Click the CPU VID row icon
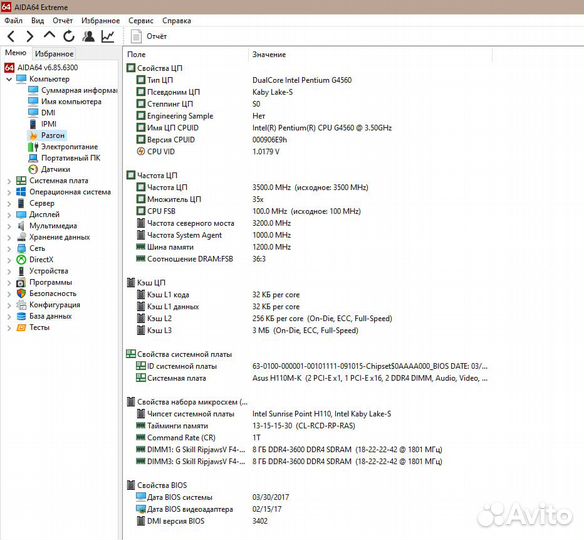Viewport: 584px width, 540px height. coord(141,151)
